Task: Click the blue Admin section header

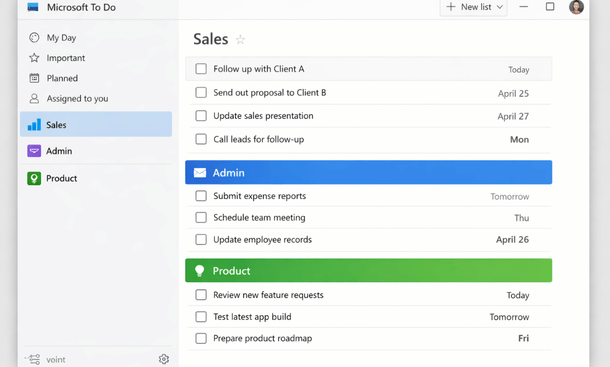Action: coord(368,172)
